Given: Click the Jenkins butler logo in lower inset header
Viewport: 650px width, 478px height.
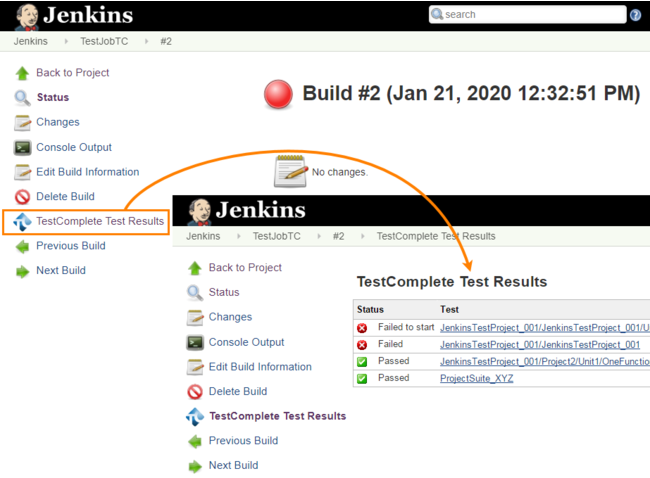Looking at the screenshot, I should 200,211.
